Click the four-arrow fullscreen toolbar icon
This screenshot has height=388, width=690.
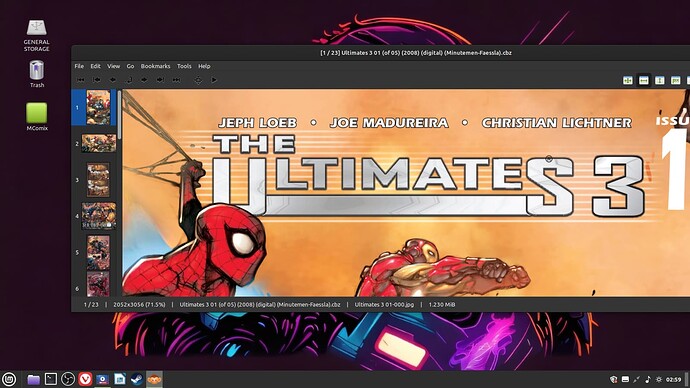coord(198,80)
